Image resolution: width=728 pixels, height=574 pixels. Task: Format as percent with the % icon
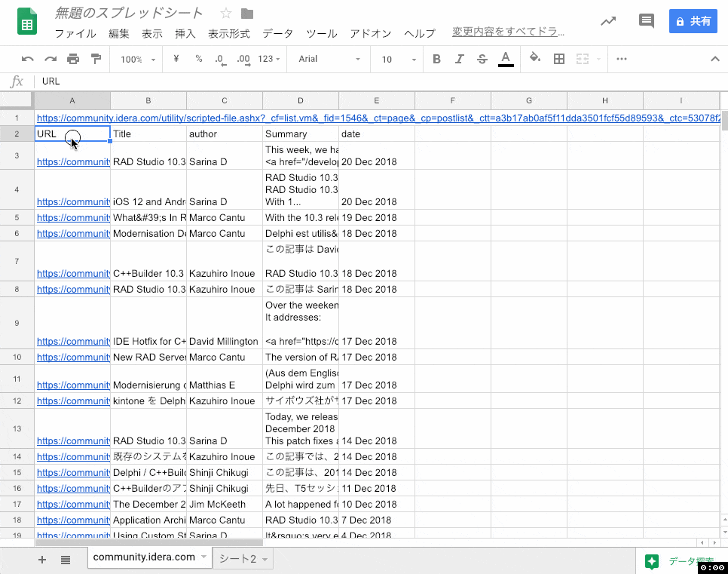199,59
